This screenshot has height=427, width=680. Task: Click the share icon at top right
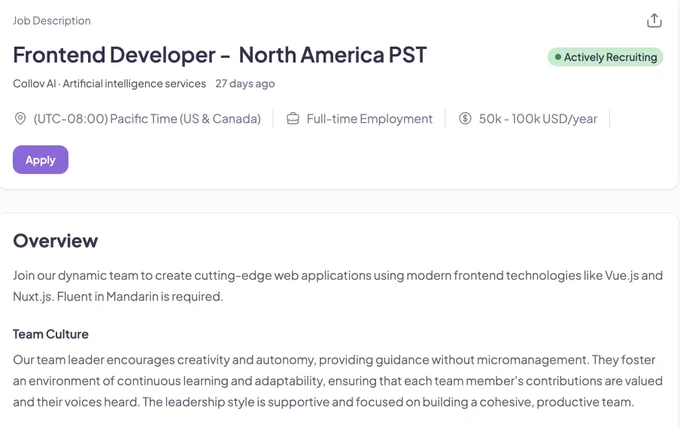(654, 20)
